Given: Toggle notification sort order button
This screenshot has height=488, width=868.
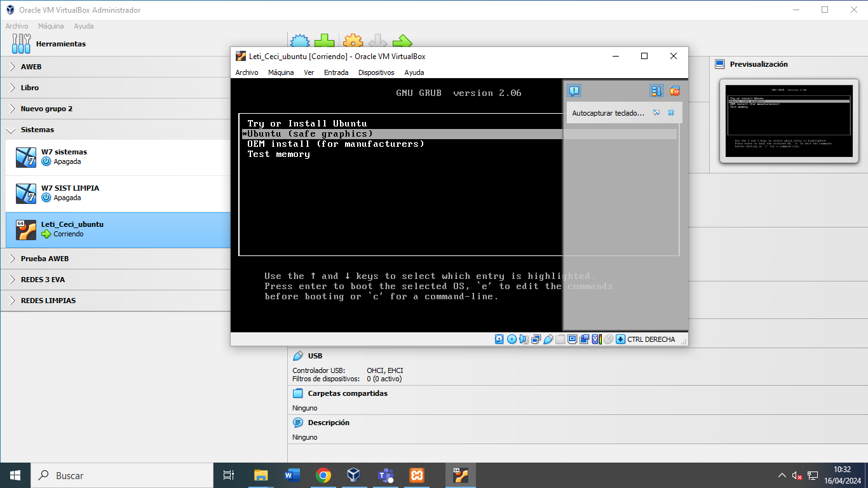Looking at the screenshot, I should click(656, 91).
